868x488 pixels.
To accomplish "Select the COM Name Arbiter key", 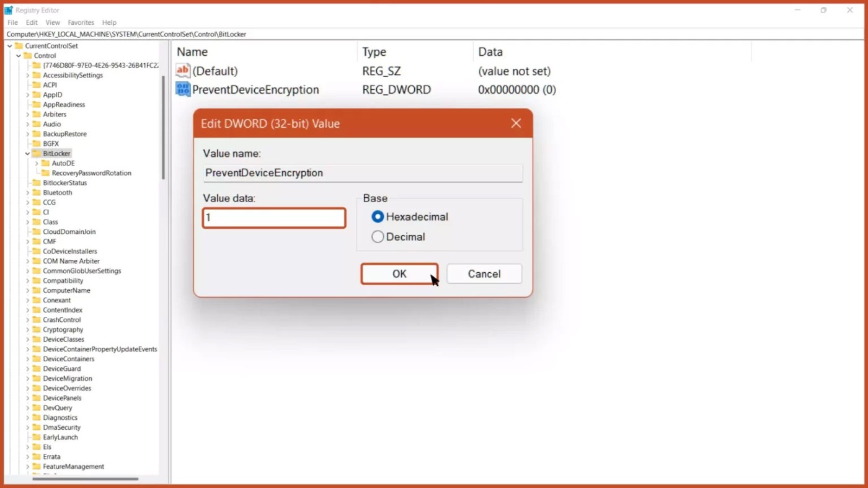I will click(x=71, y=261).
